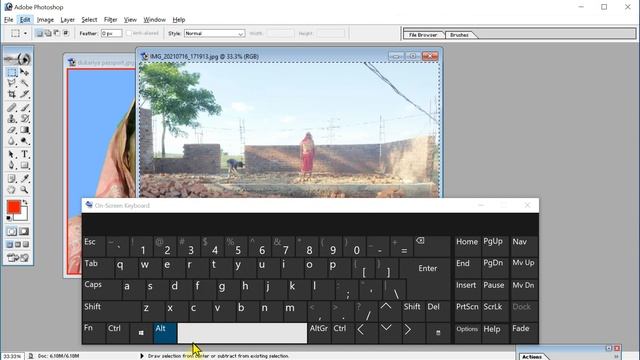Enable Intersect with Selection mode
Image resolution: width=640 pixels, height=360 pixels.
click(66, 33)
